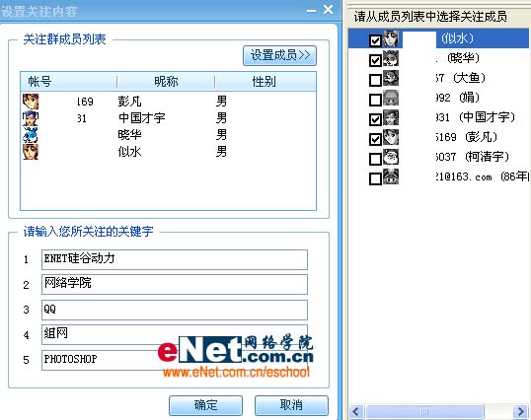Uncheck the 似水 member checkbox
Viewport: 531px width, 420px height.
(375, 41)
